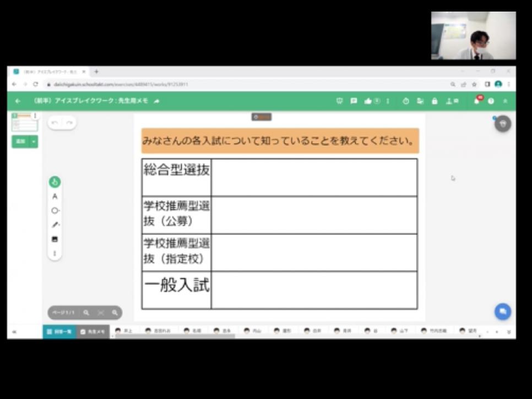Go back using header left arrow
This screenshot has width=532, height=399.
pyautogui.click(x=18, y=101)
